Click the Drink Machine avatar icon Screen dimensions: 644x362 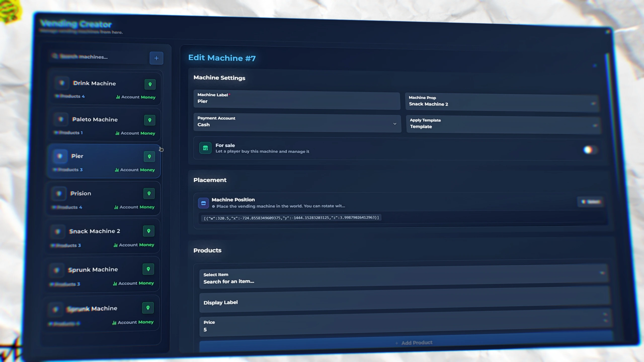pyautogui.click(x=62, y=83)
